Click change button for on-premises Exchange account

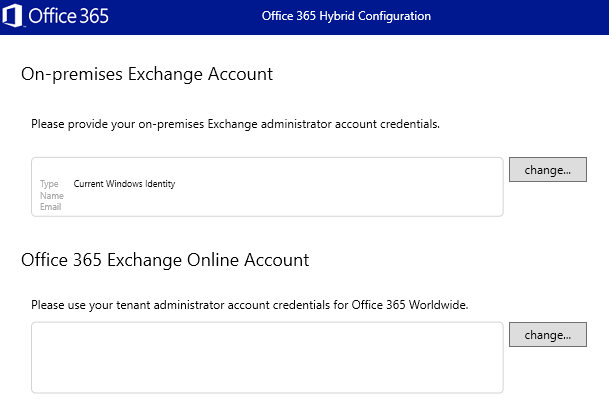coord(547,170)
